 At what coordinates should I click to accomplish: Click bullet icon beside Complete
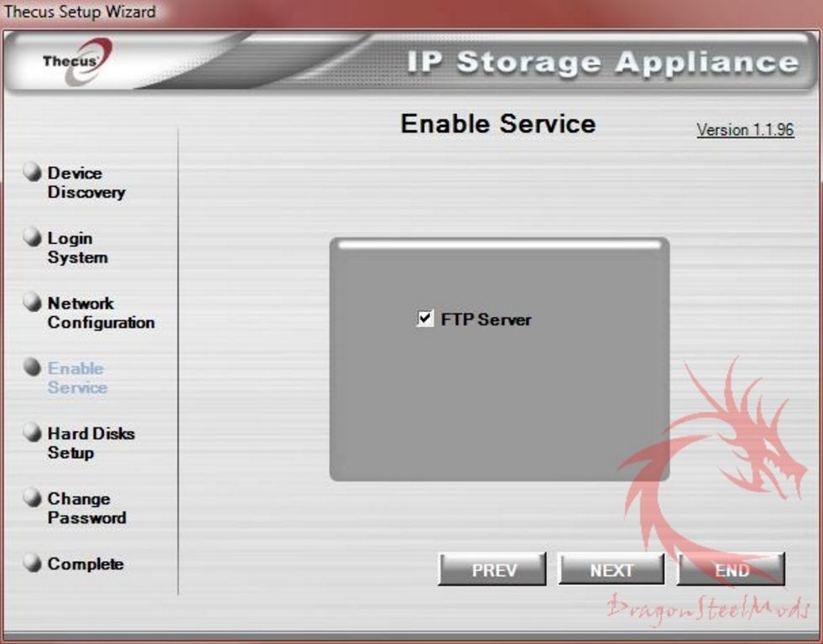coord(33,563)
